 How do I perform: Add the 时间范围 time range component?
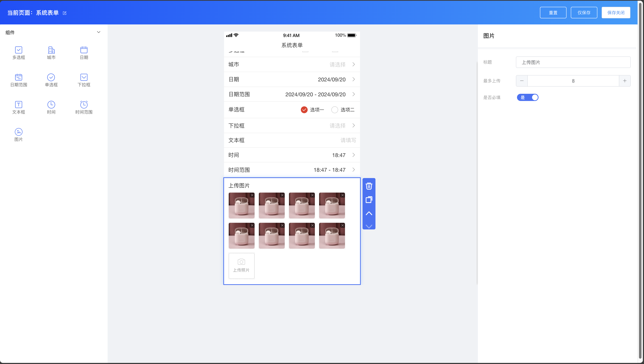[84, 107]
